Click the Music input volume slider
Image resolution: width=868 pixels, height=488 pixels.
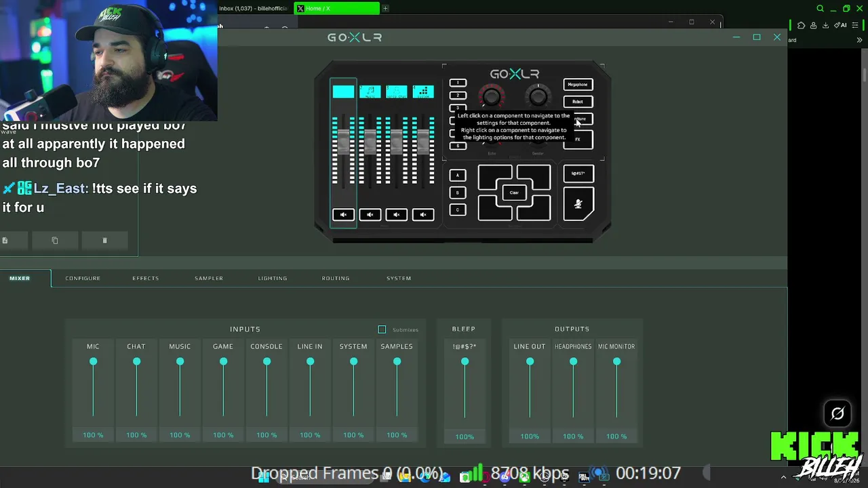coord(180,388)
